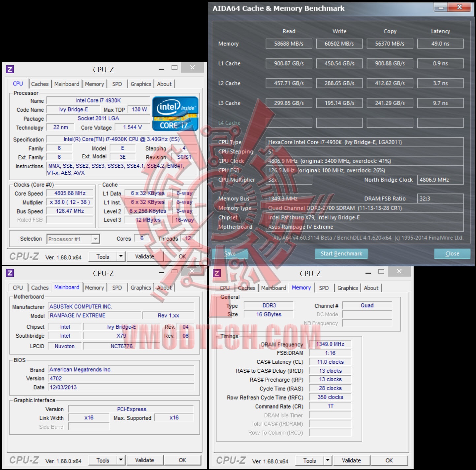Image resolution: width=476 pixels, height=470 pixels.
Task: Minimize the CPU-Z window showing the CPU tab
Action: (x=161, y=69)
